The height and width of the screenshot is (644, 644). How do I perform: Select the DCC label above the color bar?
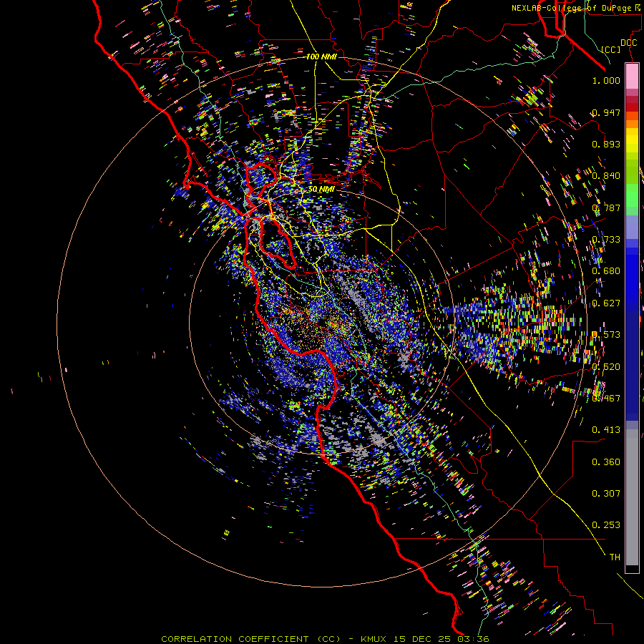(629, 42)
